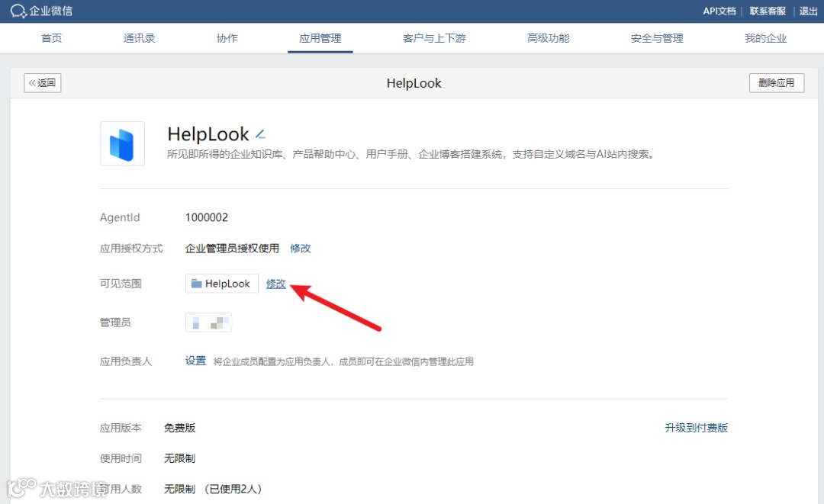Click the pencil edit icon beside HelpLook title
This screenshot has width=824, height=504.
(259, 132)
